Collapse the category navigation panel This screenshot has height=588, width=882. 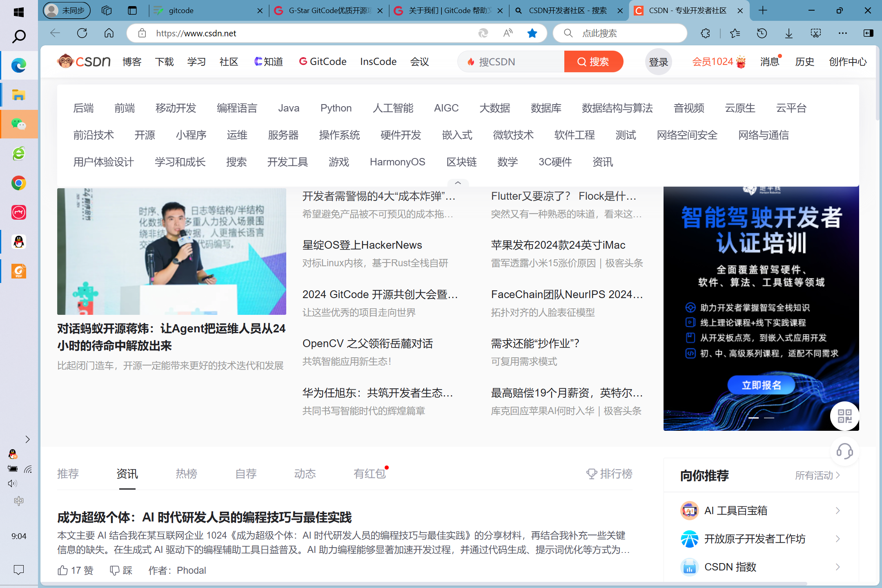coord(458,183)
